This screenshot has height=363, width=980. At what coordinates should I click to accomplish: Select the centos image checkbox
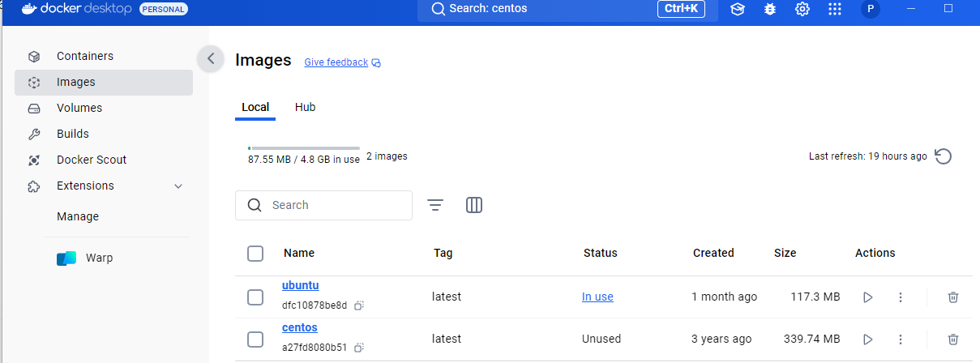click(x=255, y=339)
